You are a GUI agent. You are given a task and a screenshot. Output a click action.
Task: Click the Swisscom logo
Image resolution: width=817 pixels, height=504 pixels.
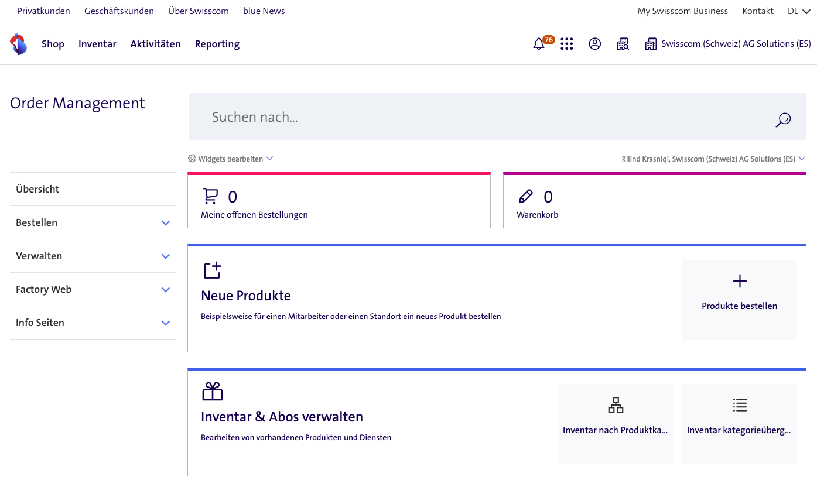18,44
